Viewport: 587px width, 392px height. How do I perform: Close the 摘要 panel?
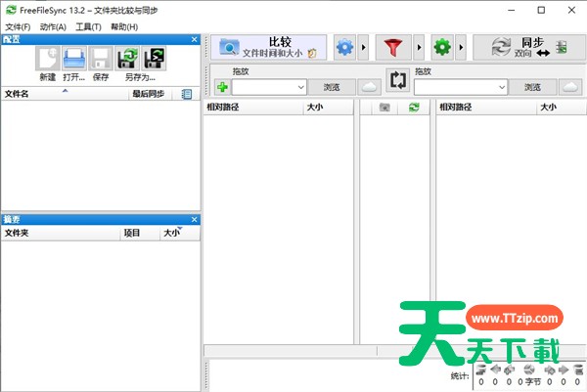point(195,220)
